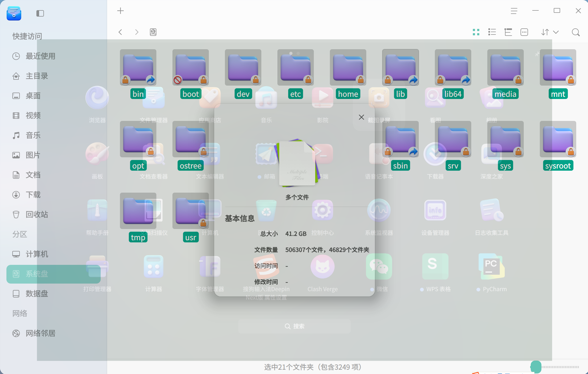
Task: Click the icon size zoom slider
Action: click(555, 367)
